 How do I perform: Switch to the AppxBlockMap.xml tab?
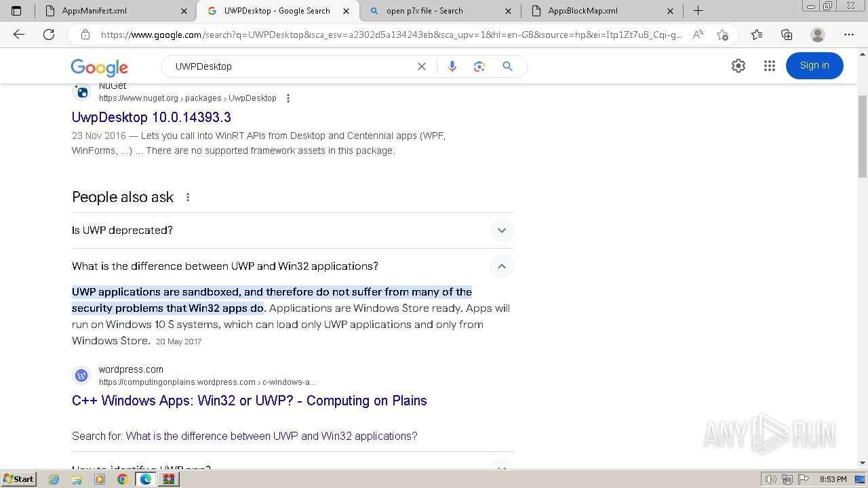click(601, 11)
